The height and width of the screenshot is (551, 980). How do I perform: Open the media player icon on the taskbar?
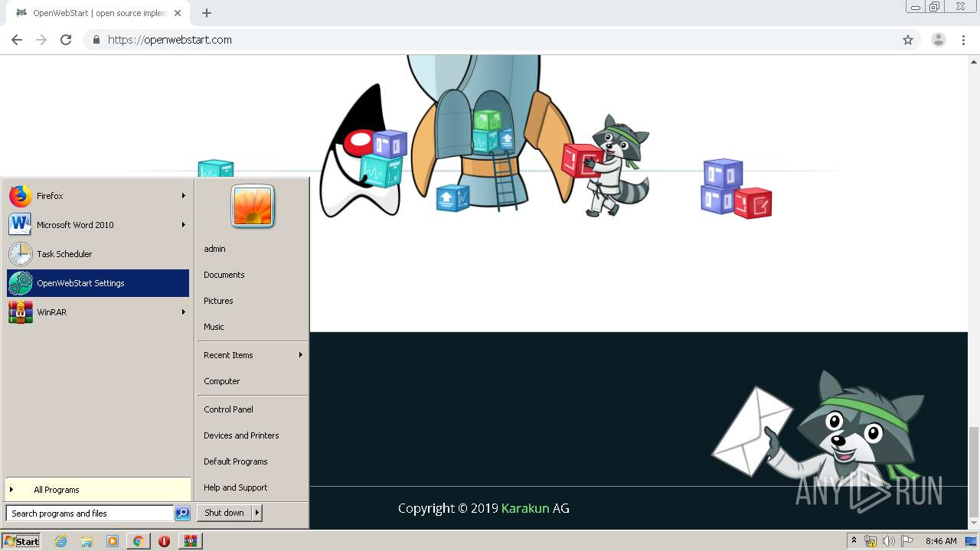click(x=113, y=541)
